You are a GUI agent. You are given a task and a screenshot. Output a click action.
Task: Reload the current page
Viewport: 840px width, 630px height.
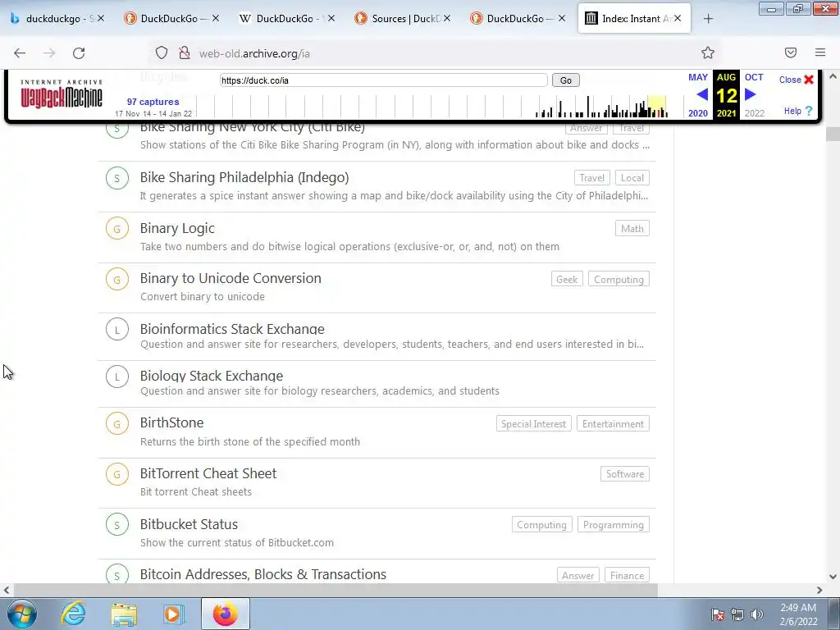click(79, 53)
